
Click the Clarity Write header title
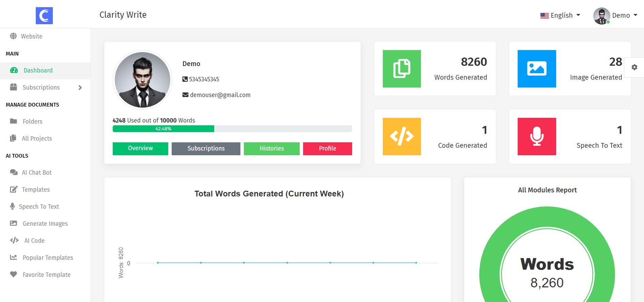[x=123, y=15]
